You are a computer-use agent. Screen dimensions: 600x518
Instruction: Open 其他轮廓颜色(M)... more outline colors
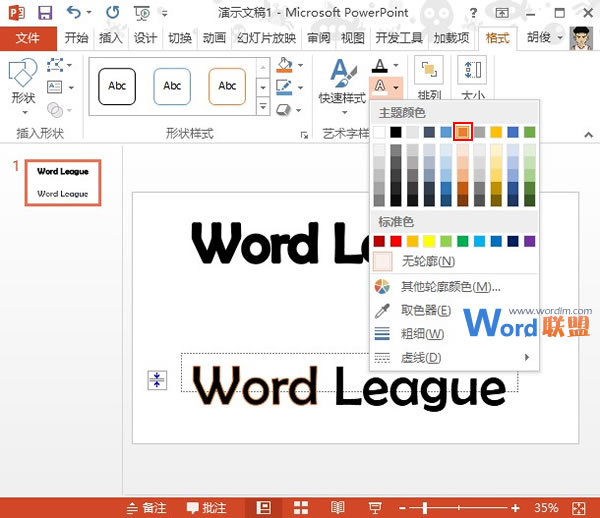point(454,287)
